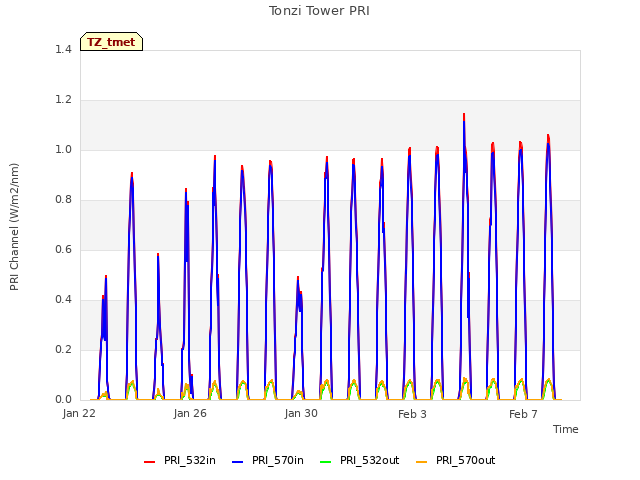Click the Feb 7 x-axis tick label
The image size is (640, 480).
523,414
